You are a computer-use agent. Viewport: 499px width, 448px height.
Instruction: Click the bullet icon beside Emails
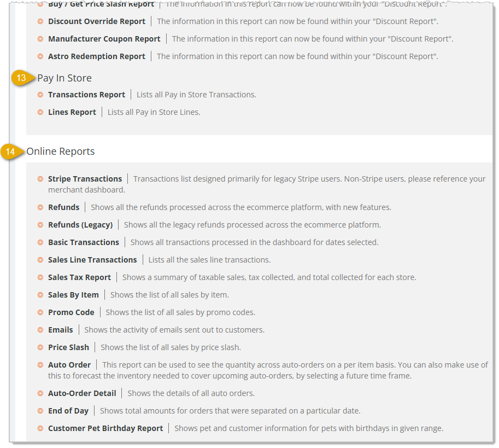point(40,330)
